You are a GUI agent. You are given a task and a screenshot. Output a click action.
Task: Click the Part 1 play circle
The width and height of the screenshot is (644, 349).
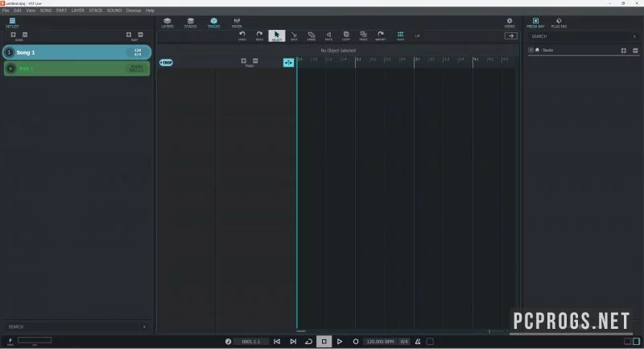(10, 69)
